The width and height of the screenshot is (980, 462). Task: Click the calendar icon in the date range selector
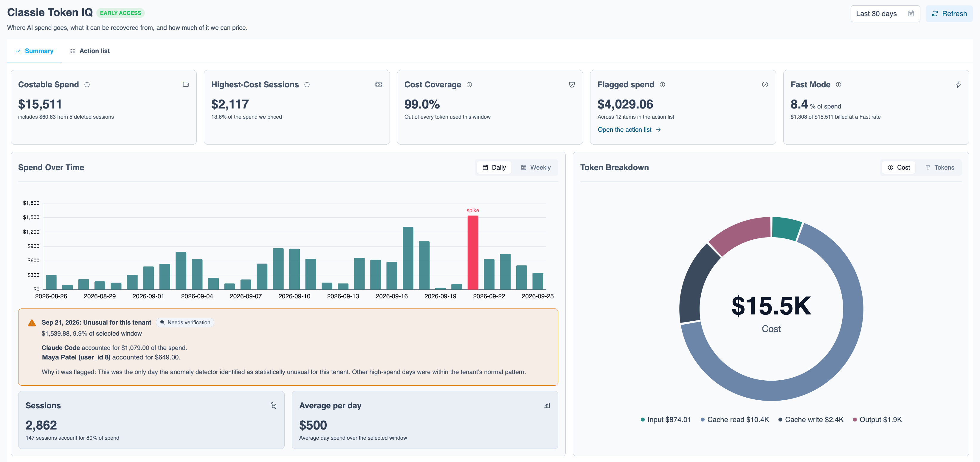pyautogui.click(x=911, y=14)
